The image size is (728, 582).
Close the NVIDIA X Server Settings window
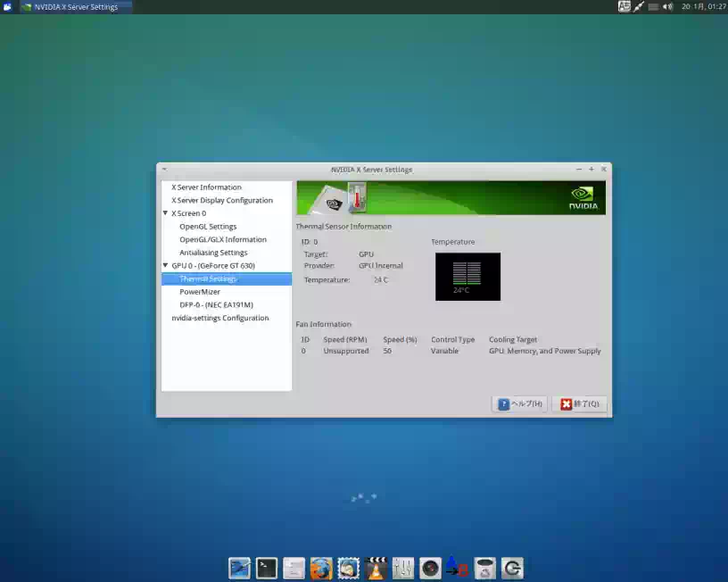point(604,169)
